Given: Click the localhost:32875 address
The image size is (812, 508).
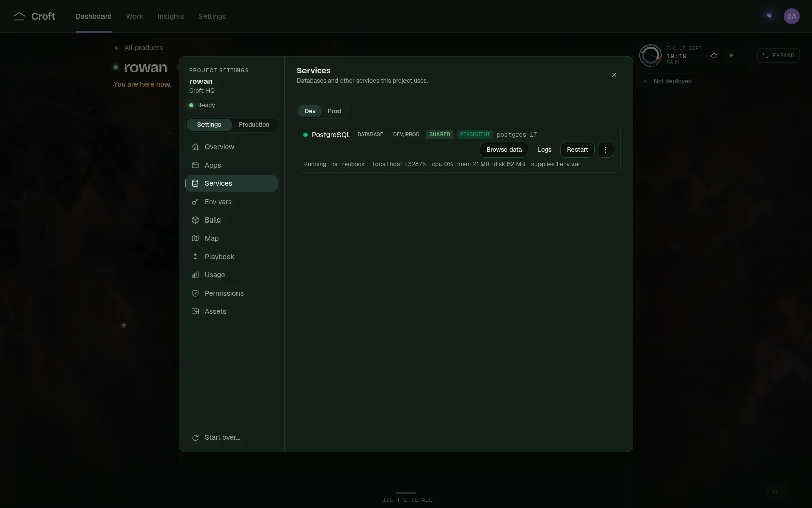Looking at the screenshot, I should [x=398, y=164].
